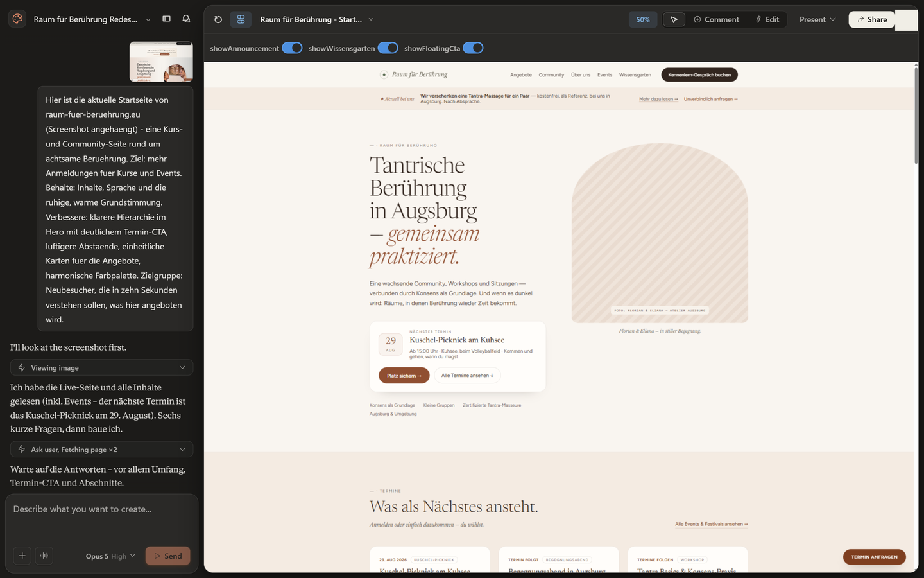Image resolution: width=924 pixels, height=578 pixels.
Task: Change the 50% zoom level
Action: click(643, 20)
